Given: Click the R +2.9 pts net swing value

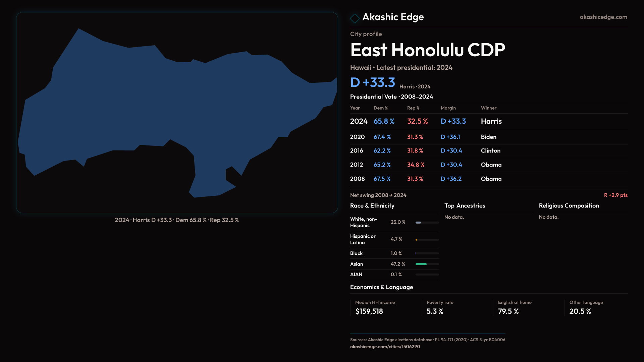Looking at the screenshot, I should pos(615,195).
